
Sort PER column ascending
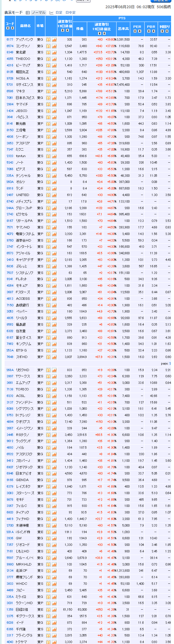(135, 31)
